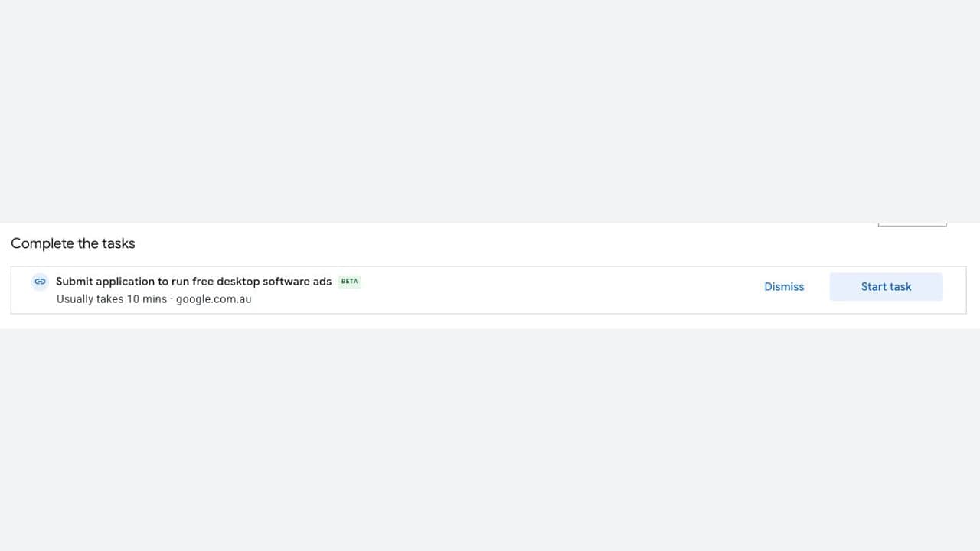Click the 'Usually takes 10 mins' text
The image size is (980, 551).
click(112, 299)
